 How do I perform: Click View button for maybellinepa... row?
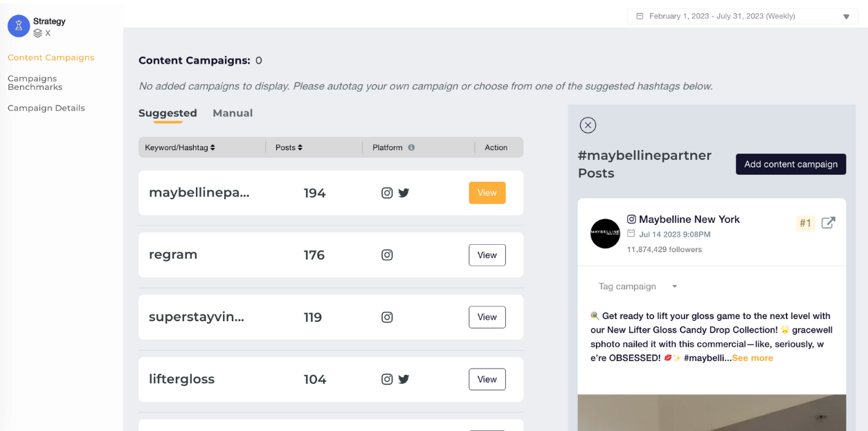point(487,193)
